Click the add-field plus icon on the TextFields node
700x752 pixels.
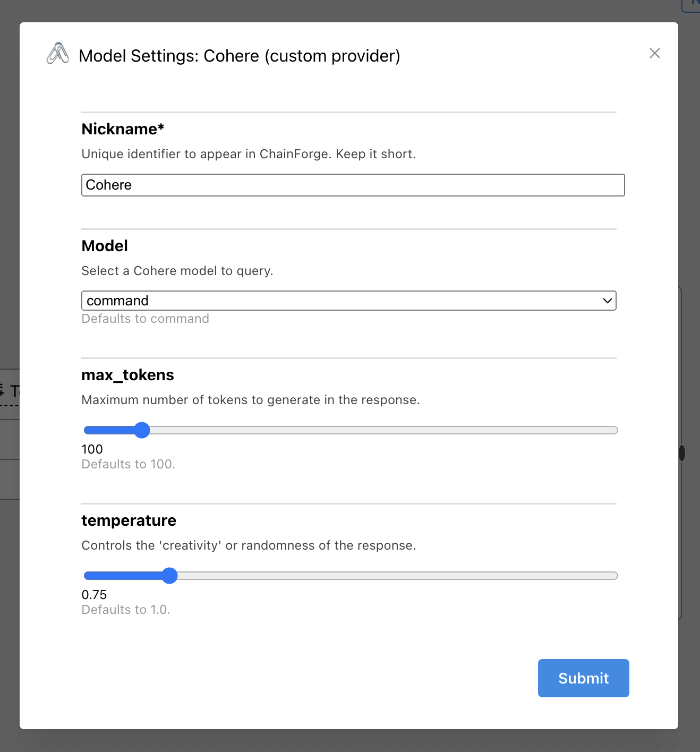coord(3,391)
